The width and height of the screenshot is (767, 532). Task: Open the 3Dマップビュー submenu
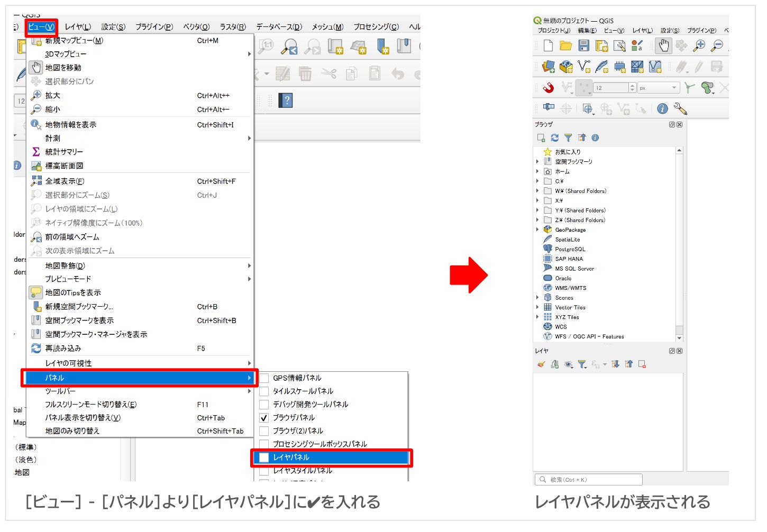tap(141, 54)
